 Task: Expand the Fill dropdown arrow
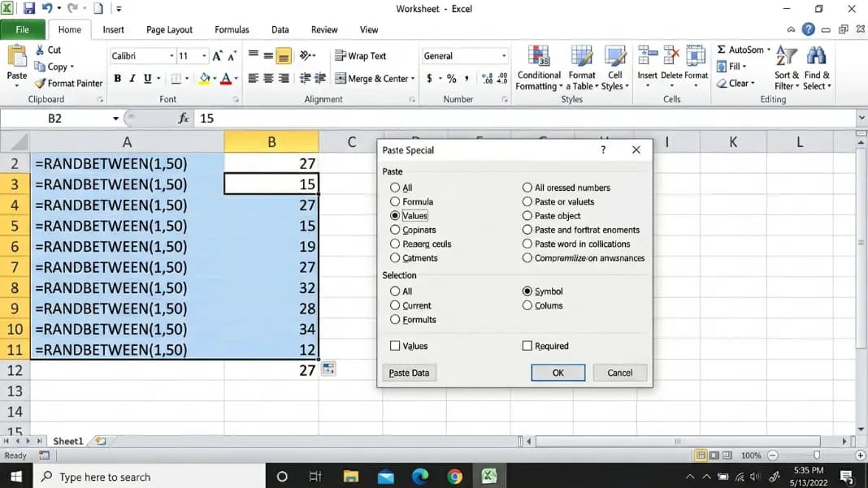pyautogui.click(x=744, y=67)
